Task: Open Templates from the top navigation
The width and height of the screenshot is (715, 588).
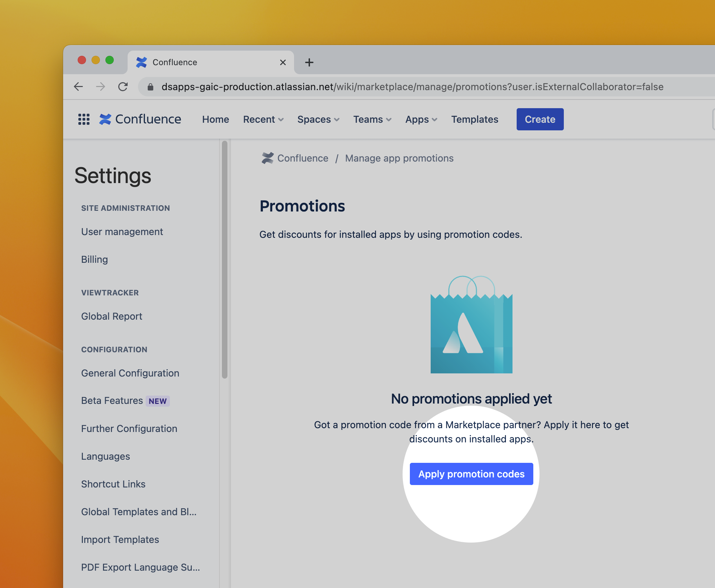Action: [474, 119]
